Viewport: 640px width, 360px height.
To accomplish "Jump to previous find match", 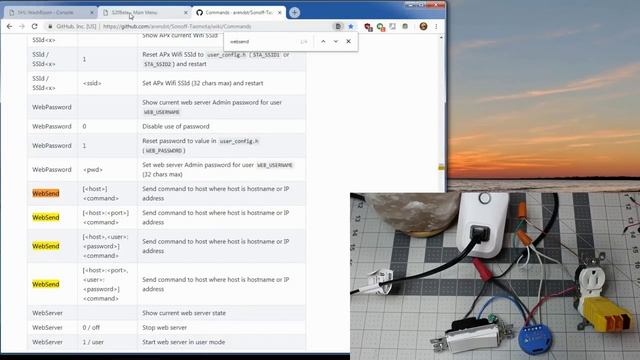I will (x=323, y=41).
